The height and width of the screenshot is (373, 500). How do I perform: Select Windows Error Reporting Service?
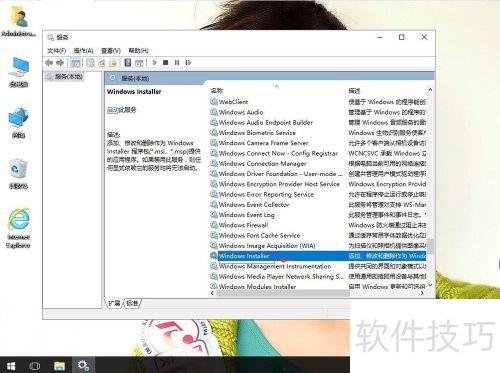point(266,195)
